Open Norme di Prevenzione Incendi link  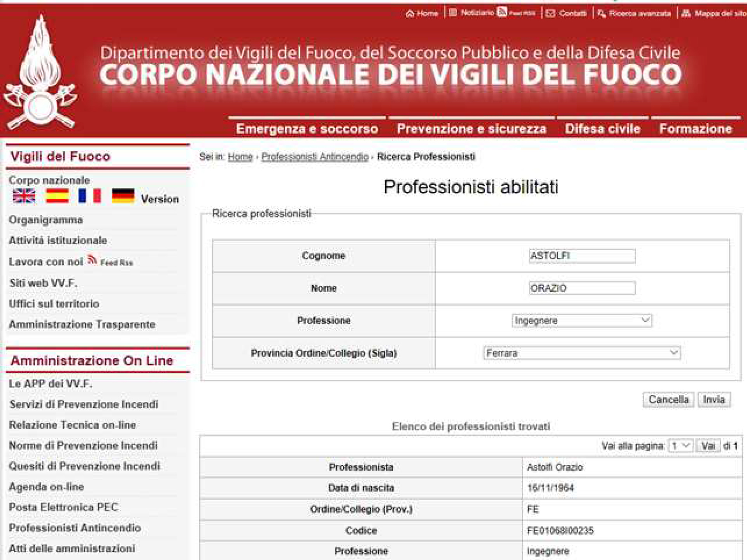coord(83,446)
